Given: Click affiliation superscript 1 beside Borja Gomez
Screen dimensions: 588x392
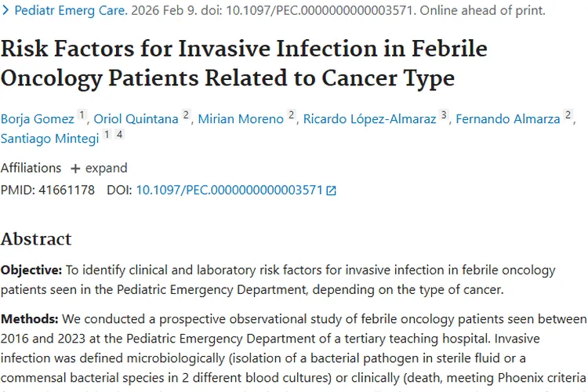Looking at the screenshot, I should [81, 116].
